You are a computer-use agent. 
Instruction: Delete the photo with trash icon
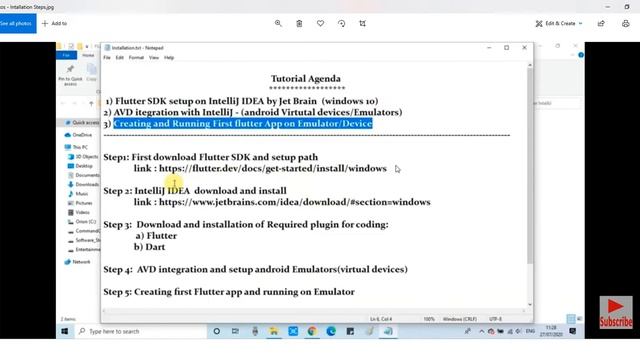tap(299, 23)
